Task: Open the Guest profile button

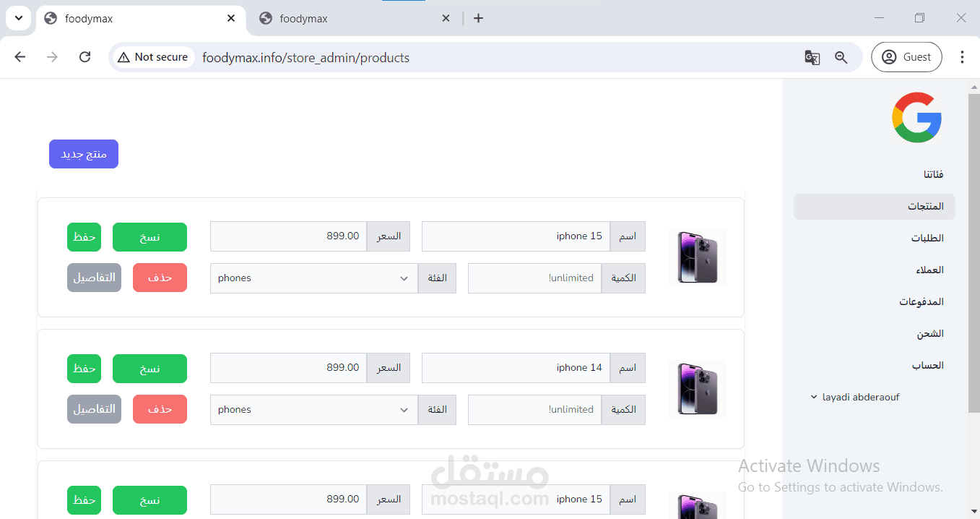Action: pos(906,57)
